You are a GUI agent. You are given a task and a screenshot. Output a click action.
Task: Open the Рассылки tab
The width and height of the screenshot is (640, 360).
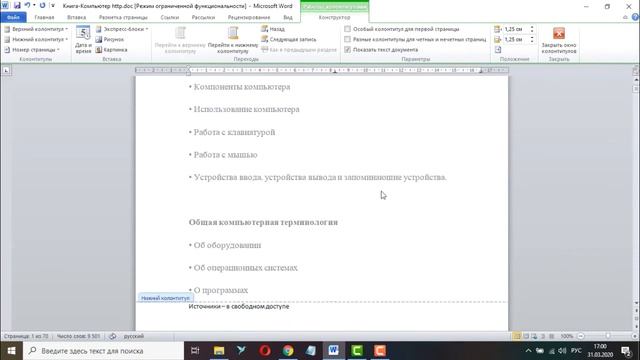203,17
